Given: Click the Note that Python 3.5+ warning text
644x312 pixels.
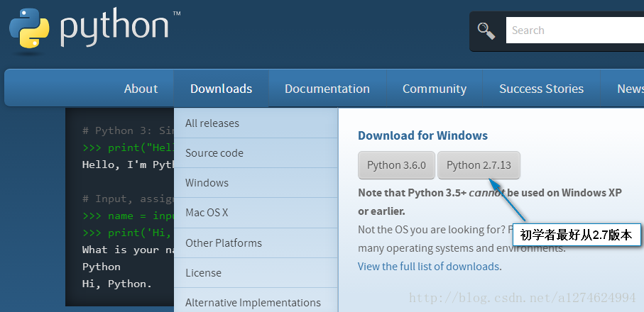Looking at the screenshot, I should (x=490, y=201).
